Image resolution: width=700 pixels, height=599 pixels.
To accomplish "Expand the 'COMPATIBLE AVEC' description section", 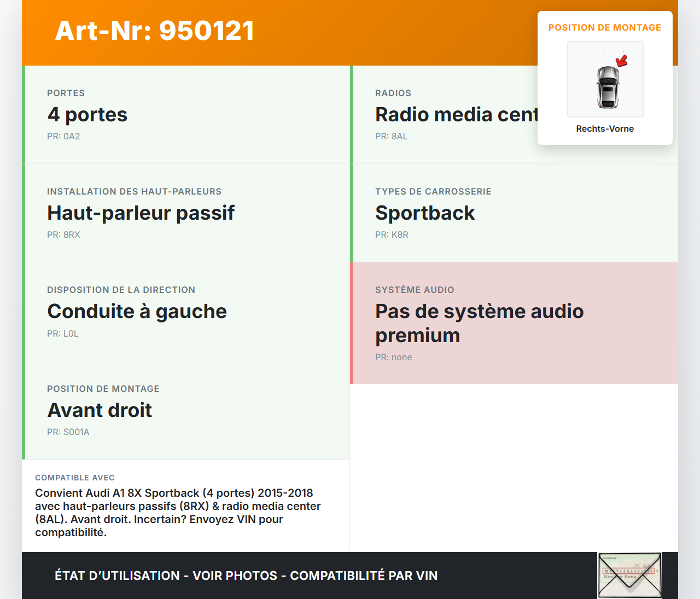I will 186,506.
